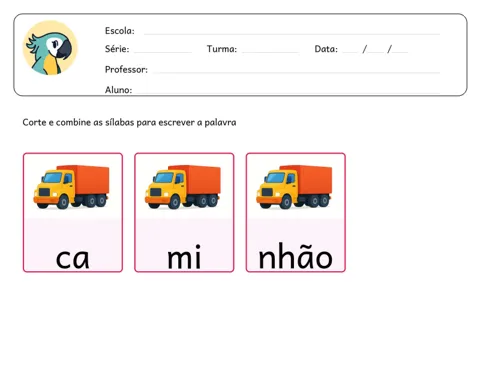
Task: Click the truck image above 'nhão'
Action: [x=294, y=187]
